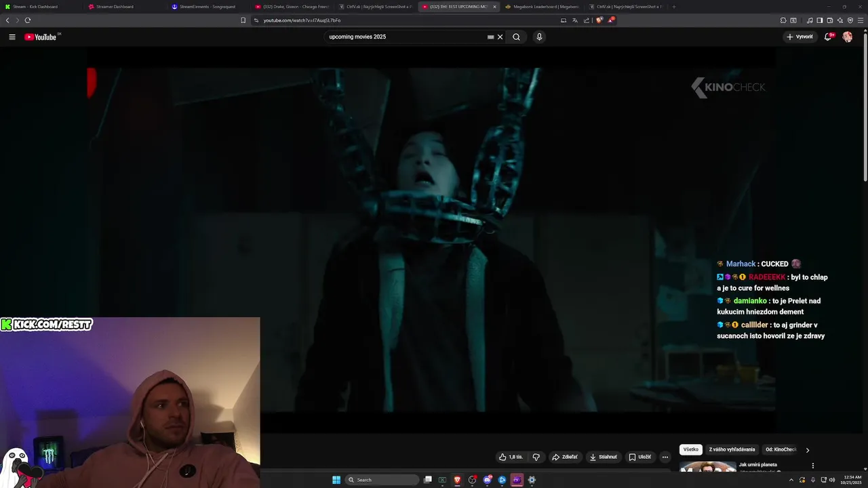Click the browser address bar URL

pyautogui.click(x=302, y=20)
